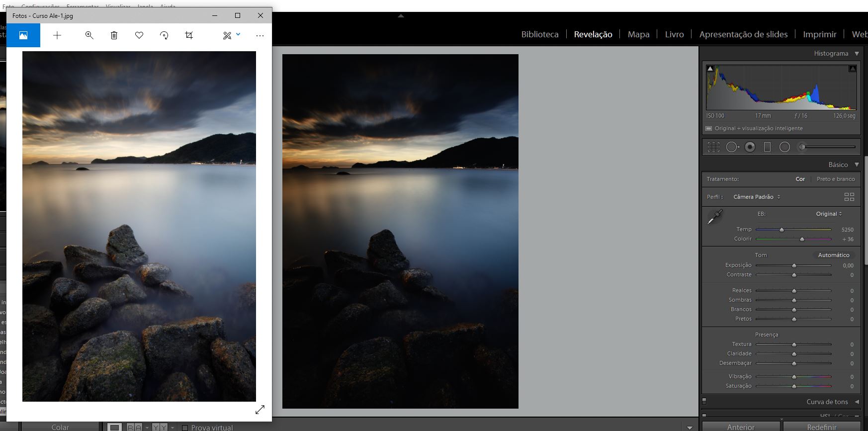Image resolution: width=868 pixels, height=431 pixels.
Task: Click the Automático tone button
Action: click(834, 255)
